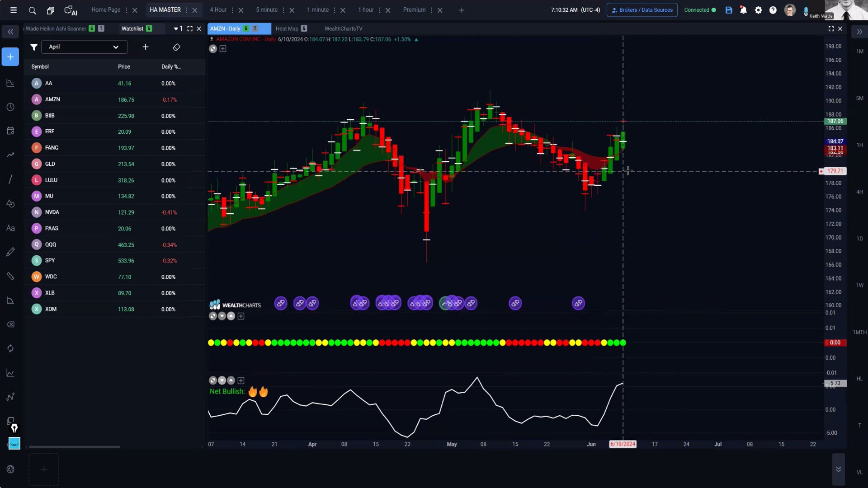Maximize the AMZN chart panel
The image size is (868, 488).
pos(831,28)
